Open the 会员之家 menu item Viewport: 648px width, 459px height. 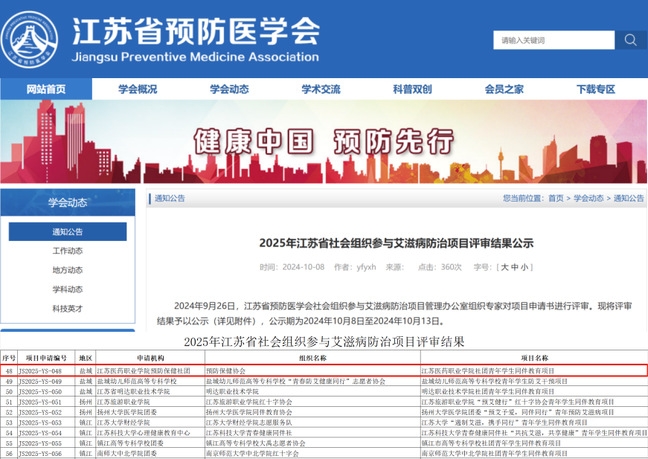[504, 89]
